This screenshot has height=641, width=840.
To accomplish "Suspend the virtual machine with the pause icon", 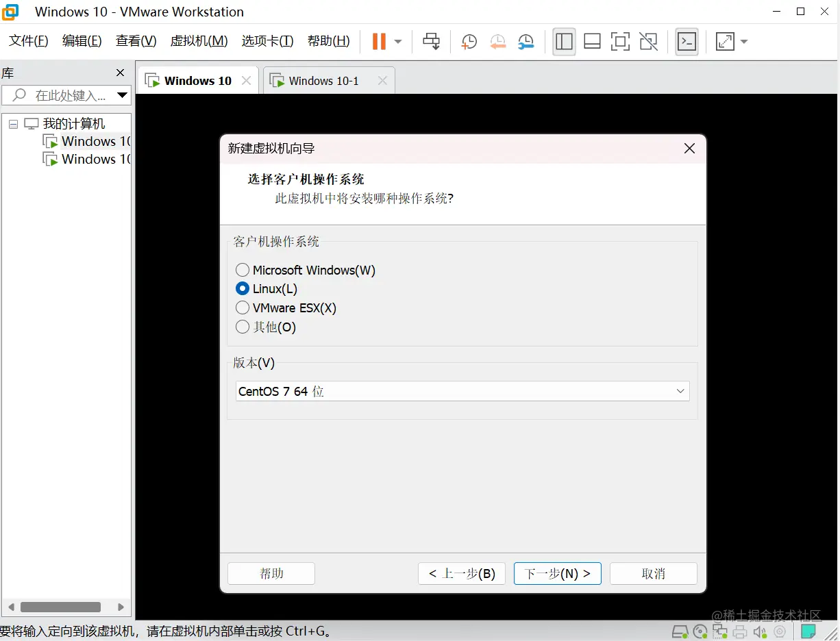I will coord(378,41).
